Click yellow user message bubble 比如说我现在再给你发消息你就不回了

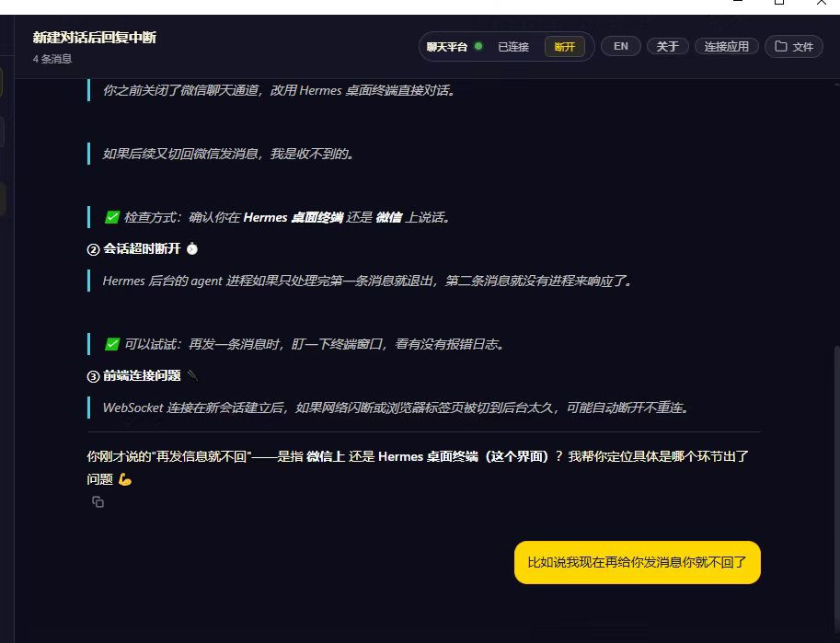coord(637,562)
